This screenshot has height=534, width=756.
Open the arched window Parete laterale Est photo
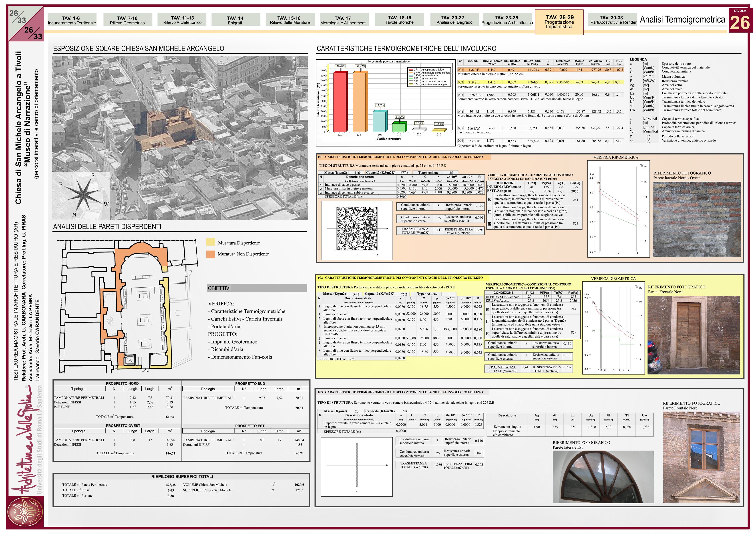point(603,477)
